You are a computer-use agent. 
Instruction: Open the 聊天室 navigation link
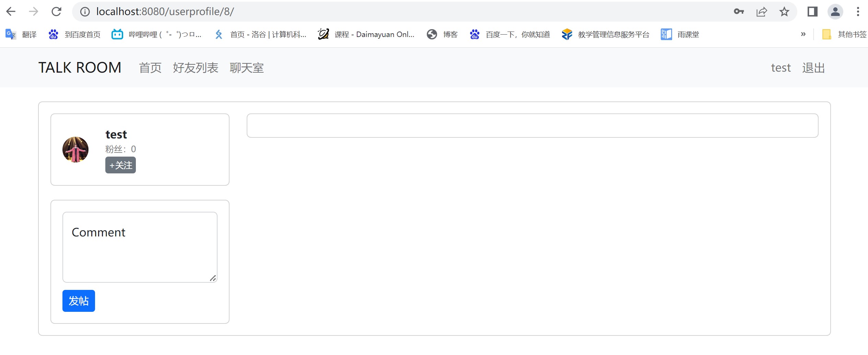(x=246, y=68)
